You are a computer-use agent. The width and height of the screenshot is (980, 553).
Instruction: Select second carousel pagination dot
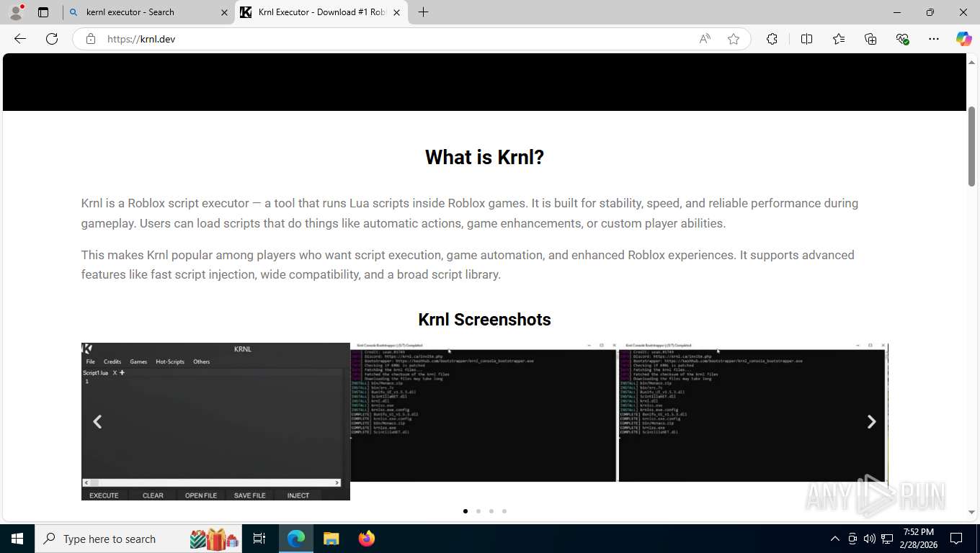(x=478, y=511)
